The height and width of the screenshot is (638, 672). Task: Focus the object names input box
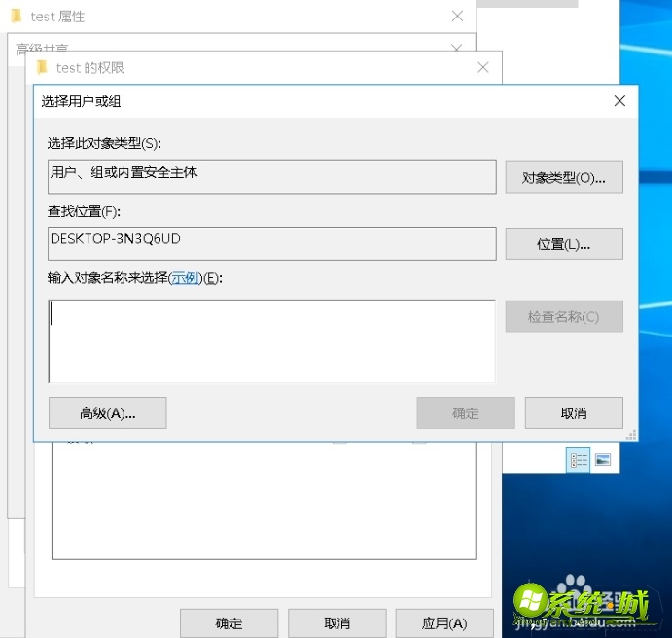click(272, 341)
